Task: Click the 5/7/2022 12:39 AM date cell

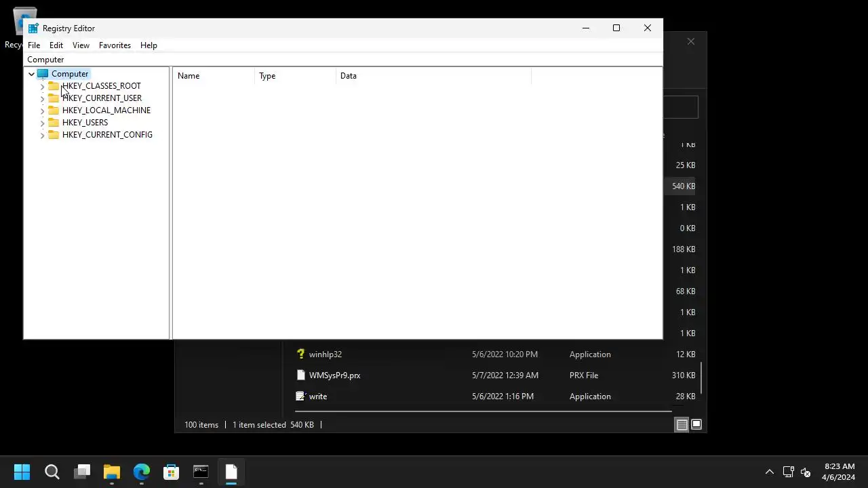Action: click(505, 375)
